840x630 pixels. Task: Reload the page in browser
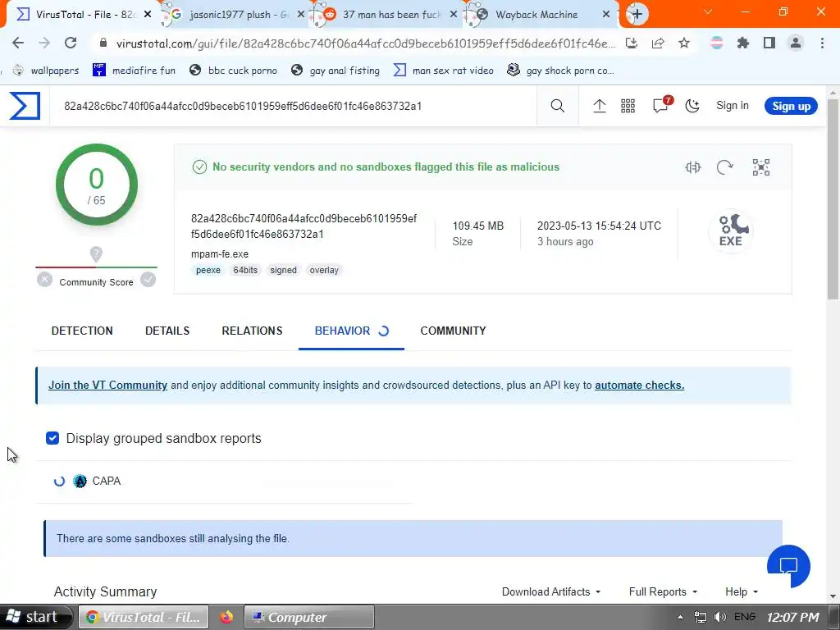coord(71,43)
